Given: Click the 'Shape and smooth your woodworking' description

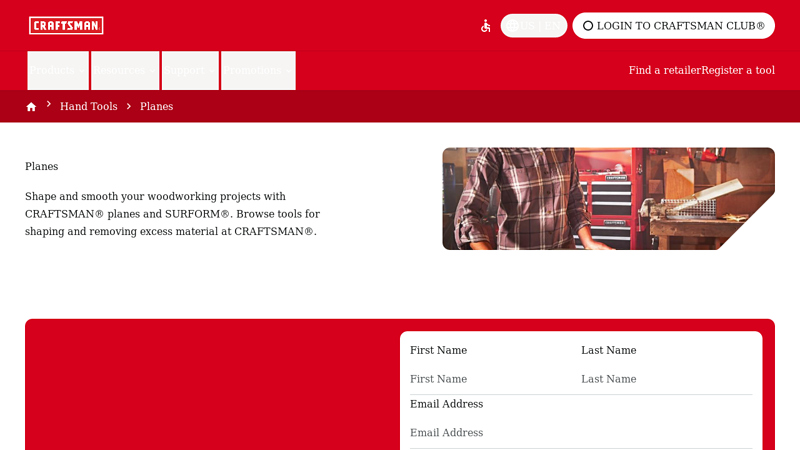Looking at the screenshot, I should tap(172, 214).
